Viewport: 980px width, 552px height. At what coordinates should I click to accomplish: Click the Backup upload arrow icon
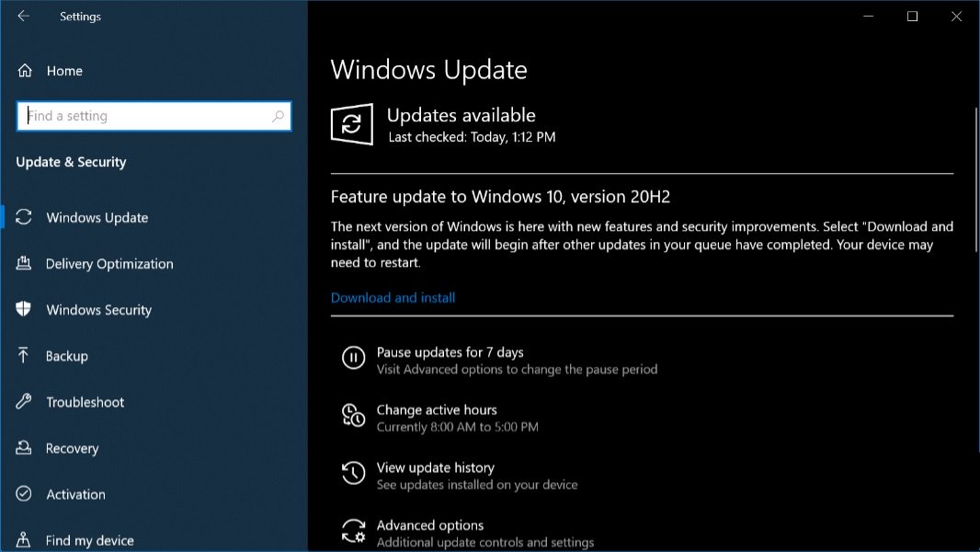click(x=24, y=356)
